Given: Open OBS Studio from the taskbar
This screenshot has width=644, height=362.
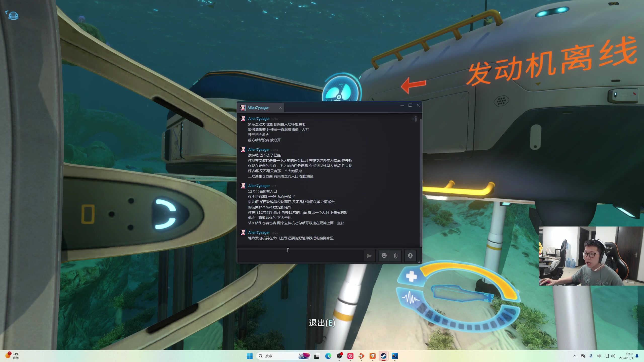Looking at the screenshot, I should [x=339, y=356].
